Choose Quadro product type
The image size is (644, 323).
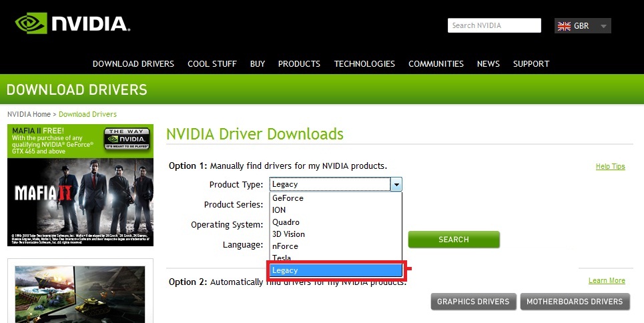coord(336,222)
